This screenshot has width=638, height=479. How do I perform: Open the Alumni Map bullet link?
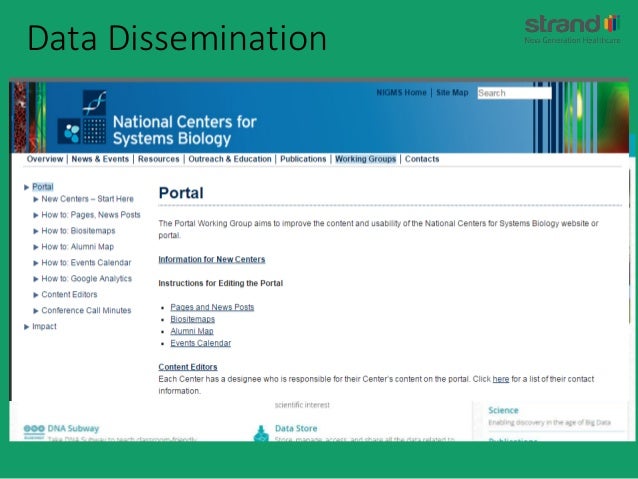point(192,331)
